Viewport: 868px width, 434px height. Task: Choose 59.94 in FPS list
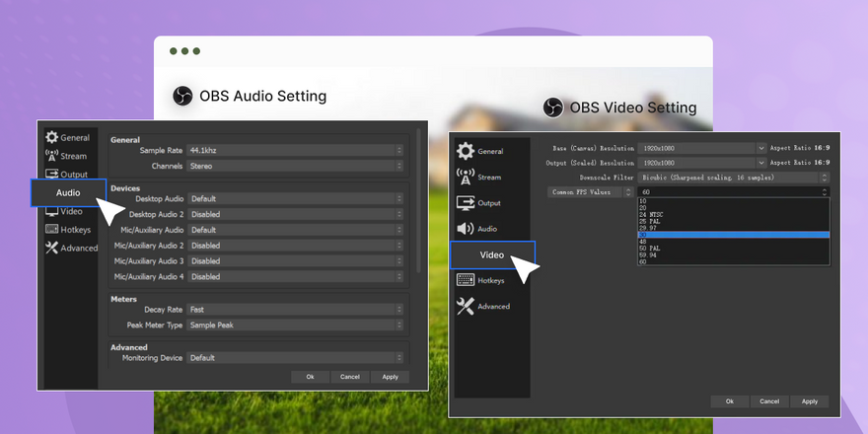click(734, 255)
